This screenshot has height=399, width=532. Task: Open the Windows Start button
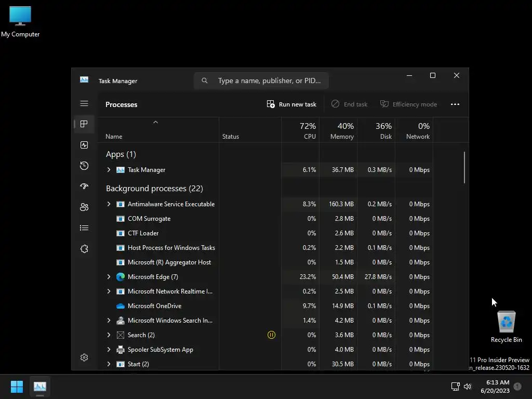[x=17, y=387]
